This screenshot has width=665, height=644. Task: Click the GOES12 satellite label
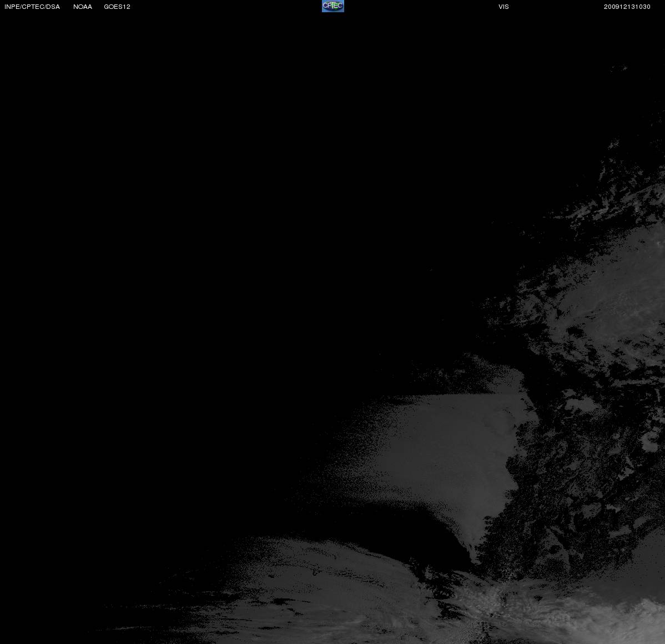pos(117,7)
